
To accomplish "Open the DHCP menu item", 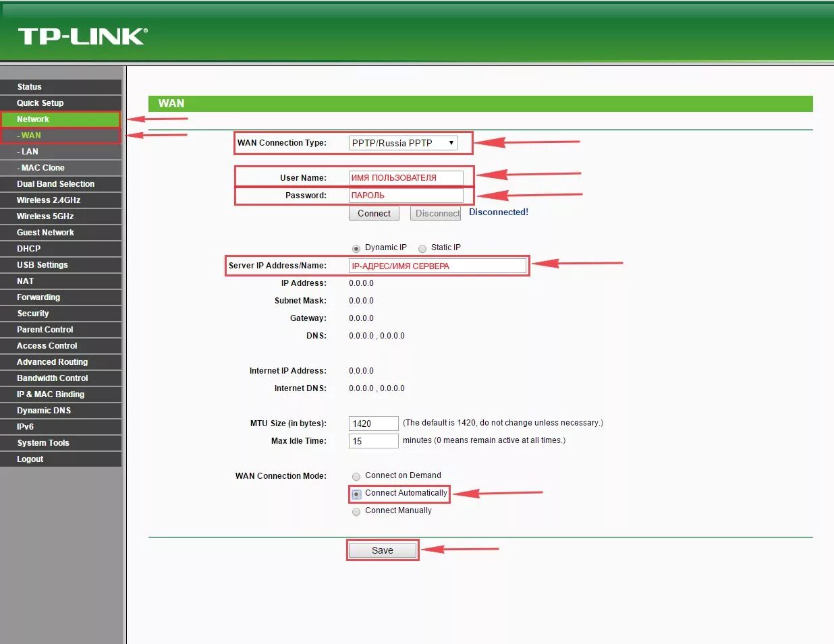I will 61,249.
